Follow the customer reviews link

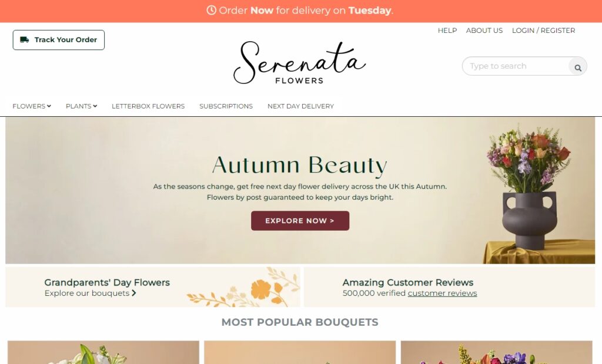pyautogui.click(x=442, y=293)
